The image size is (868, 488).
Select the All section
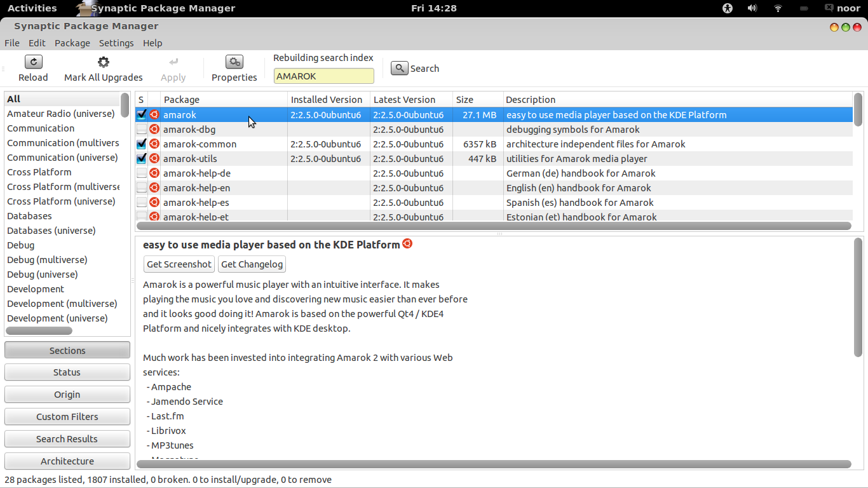(x=62, y=99)
